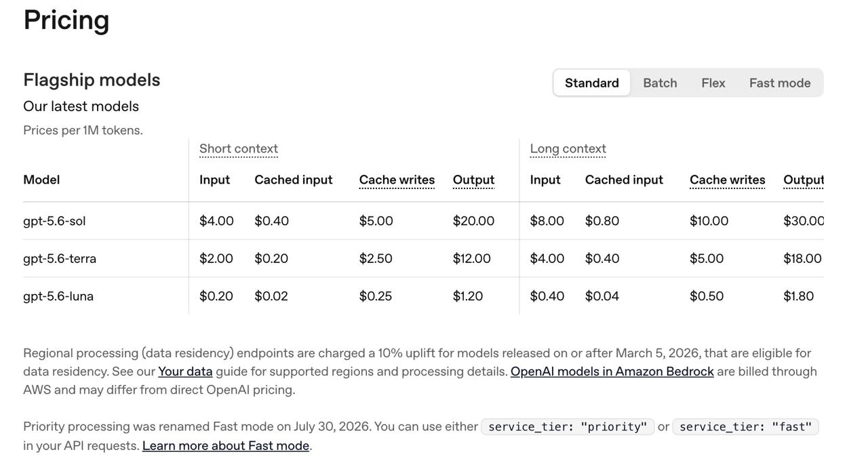Click the Short context header label
The height and width of the screenshot is (467, 868).
click(x=239, y=148)
